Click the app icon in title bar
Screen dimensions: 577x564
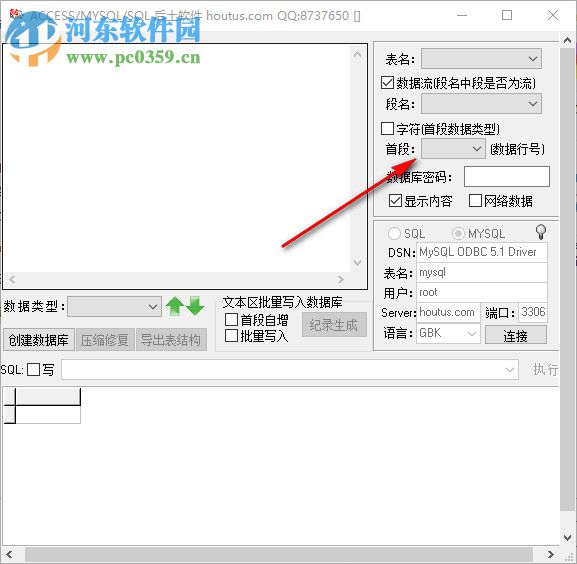pyautogui.click(x=15, y=14)
